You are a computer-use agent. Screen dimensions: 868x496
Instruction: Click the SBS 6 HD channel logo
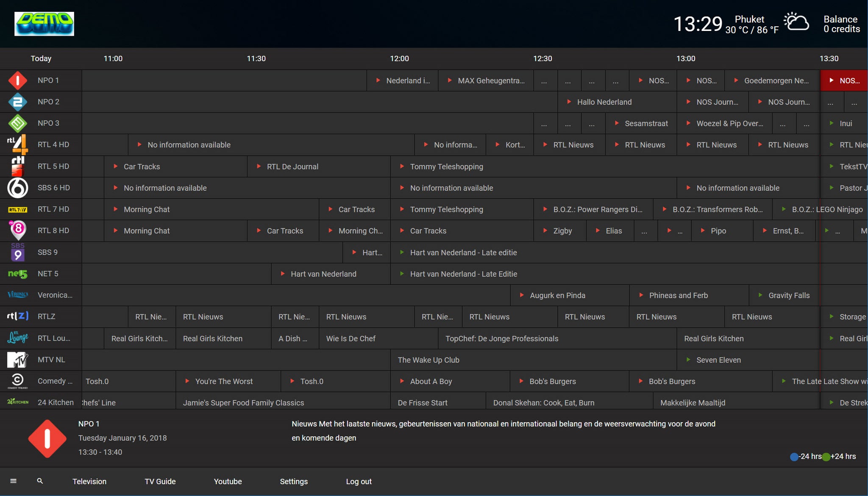coord(17,188)
